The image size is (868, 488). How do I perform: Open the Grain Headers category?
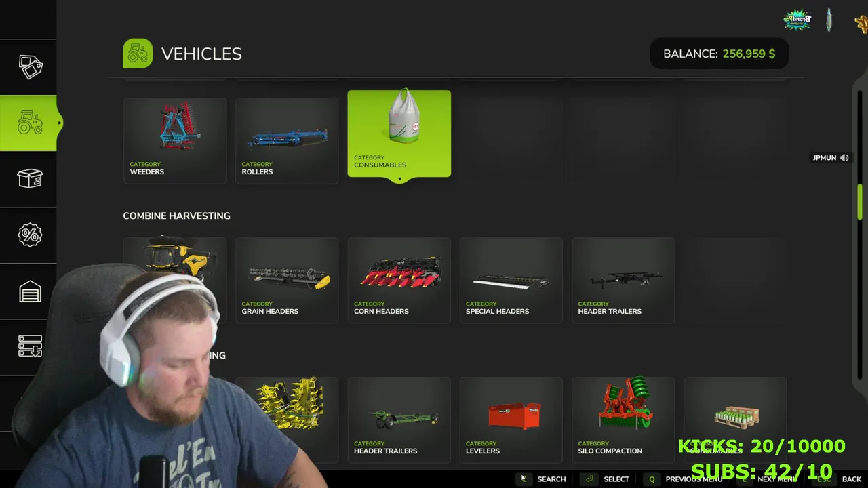[287, 280]
